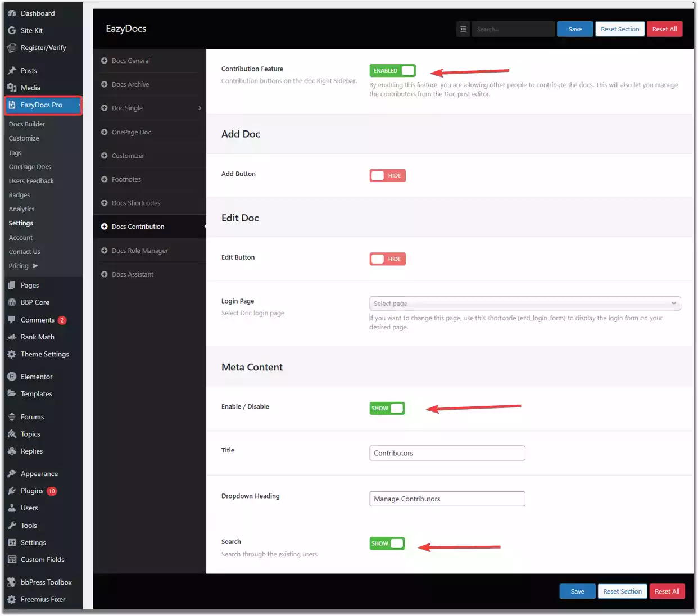
Task: Open the Account submenu link
Action: click(x=21, y=238)
